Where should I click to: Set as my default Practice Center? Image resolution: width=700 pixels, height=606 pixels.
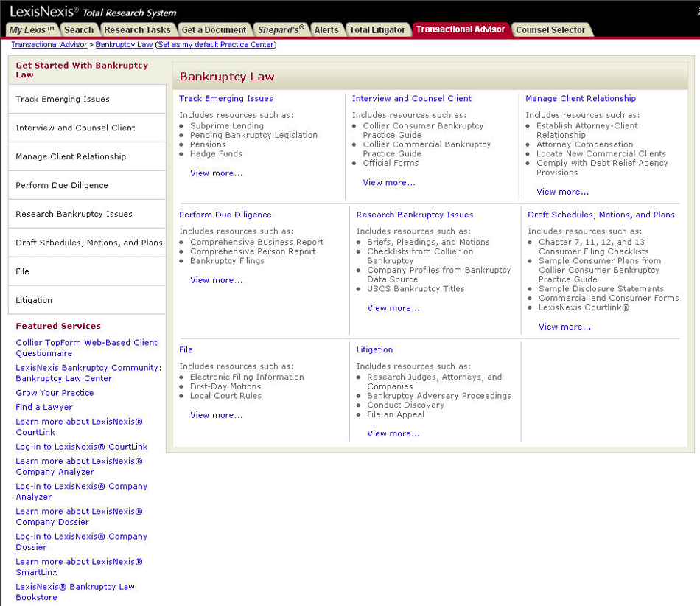pos(216,45)
